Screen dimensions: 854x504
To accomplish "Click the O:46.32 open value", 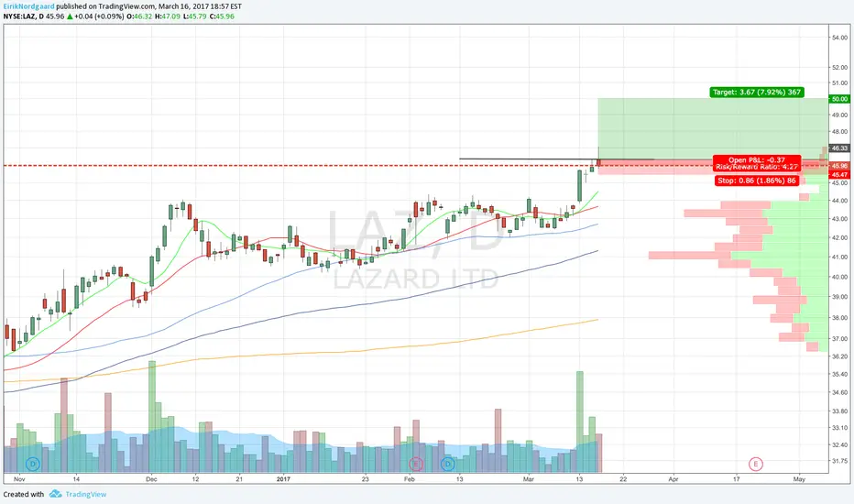I will [x=139, y=16].
